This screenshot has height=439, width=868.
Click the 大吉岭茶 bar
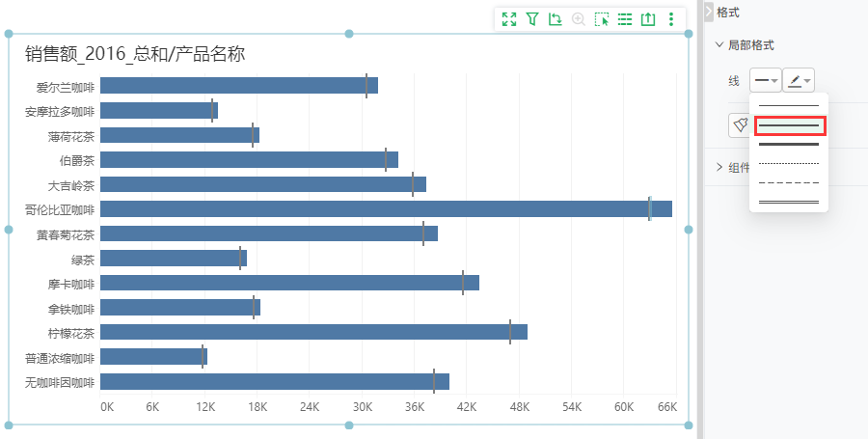[x=263, y=184]
